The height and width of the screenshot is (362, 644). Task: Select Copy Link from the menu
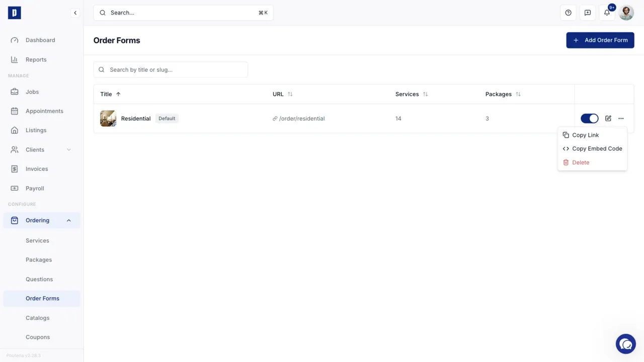[x=592, y=135]
